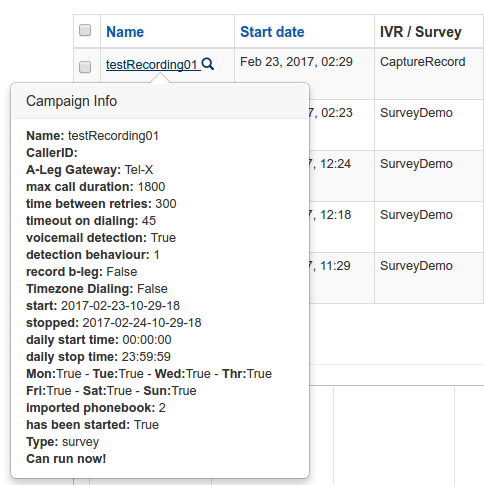The height and width of the screenshot is (485, 484).
Task: Click the Feb 23, 2017, 02:29 date cell
Action: (x=296, y=62)
